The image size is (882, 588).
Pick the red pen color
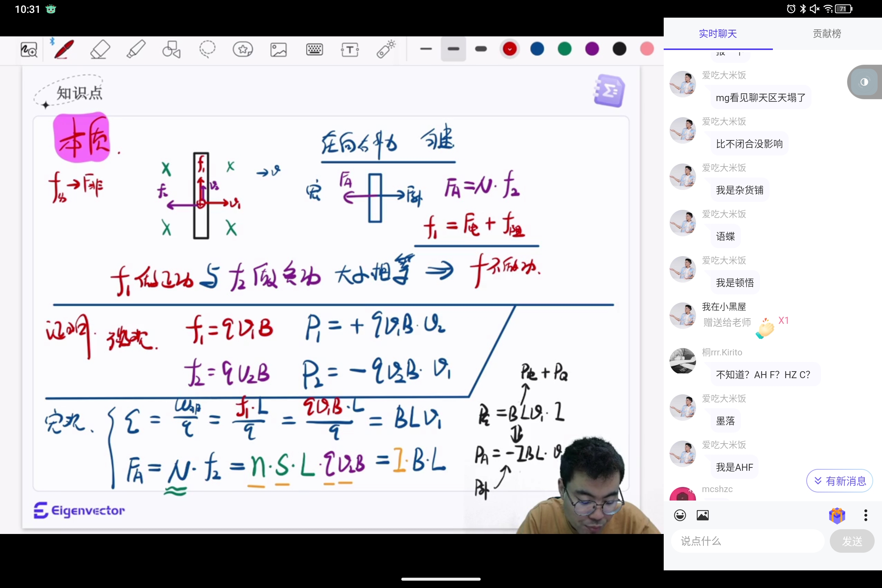[510, 49]
